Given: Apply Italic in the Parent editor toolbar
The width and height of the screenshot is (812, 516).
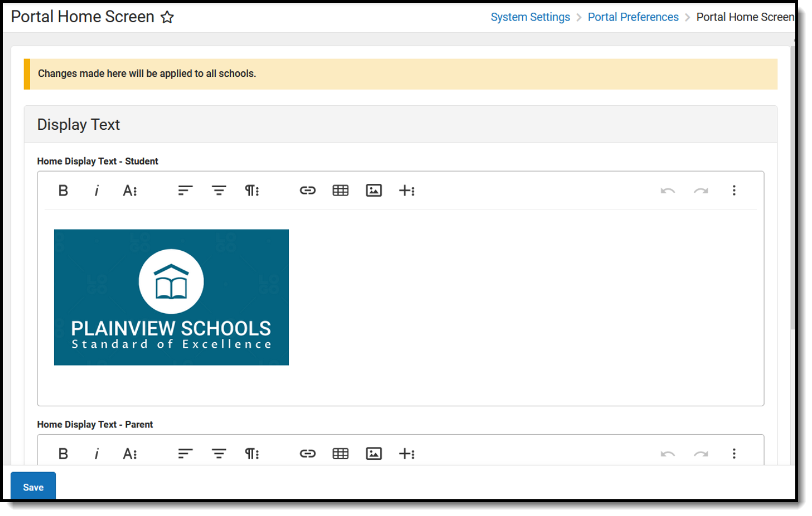Looking at the screenshot, I should point(96,454).
